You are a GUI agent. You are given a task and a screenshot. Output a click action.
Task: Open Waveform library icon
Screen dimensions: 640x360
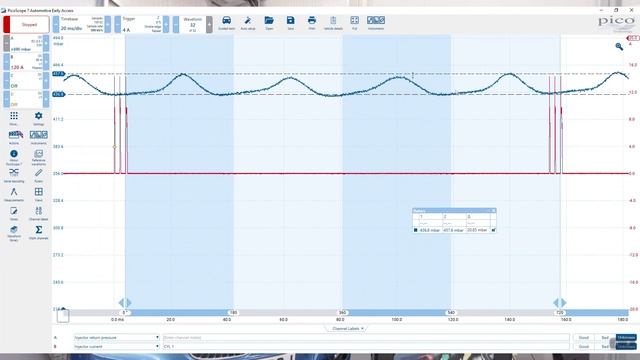pyautogui.click(x=14, y=233)
